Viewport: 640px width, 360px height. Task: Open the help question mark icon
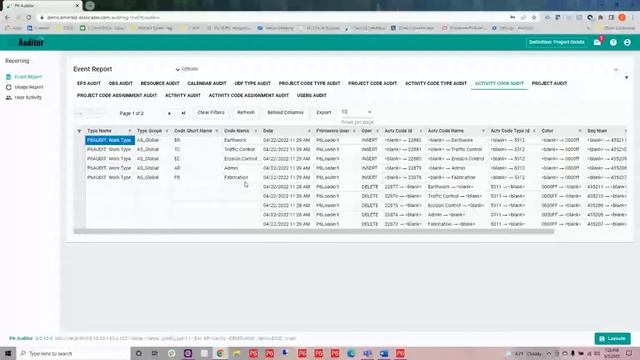pyautogui.click(x=613, y=42)
